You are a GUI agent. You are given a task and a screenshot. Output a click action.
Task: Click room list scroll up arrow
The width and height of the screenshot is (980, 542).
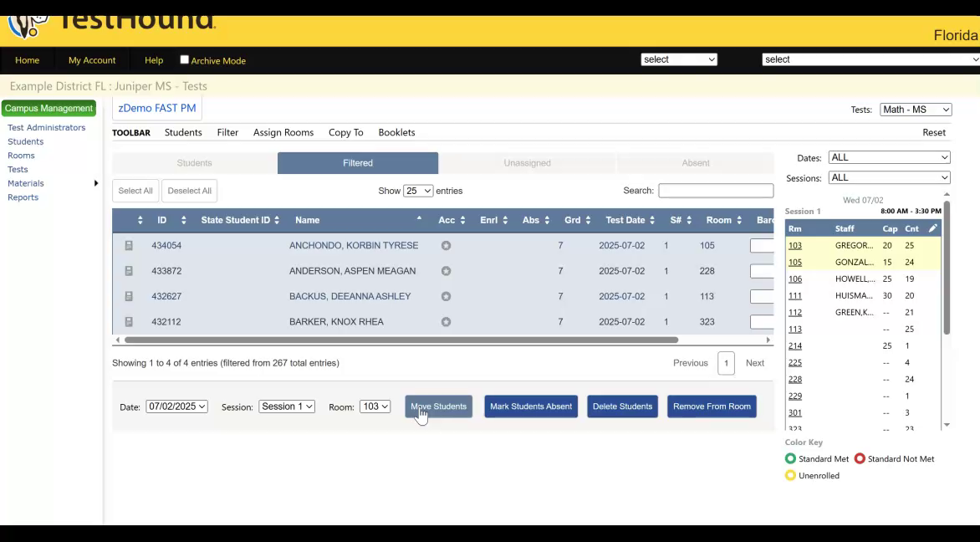coord(947,194)
